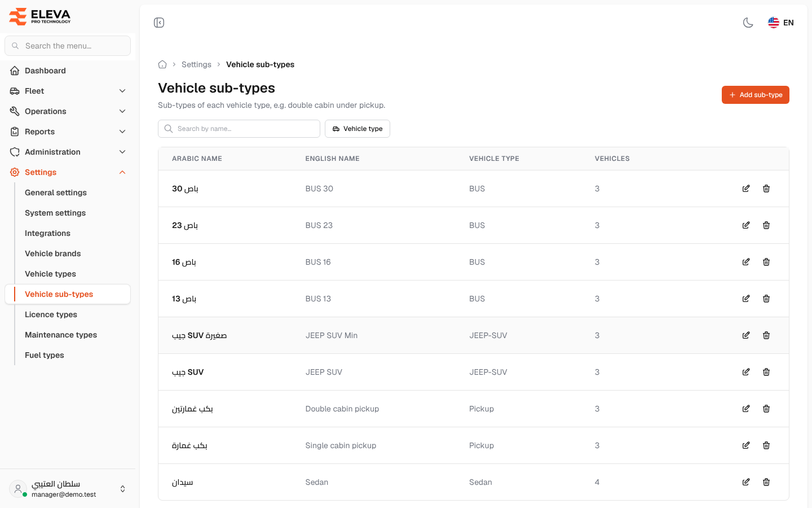Edit the BUS 16 sub-type
Image resolution: width=812 pixels, height=508 pixels.
746,262
